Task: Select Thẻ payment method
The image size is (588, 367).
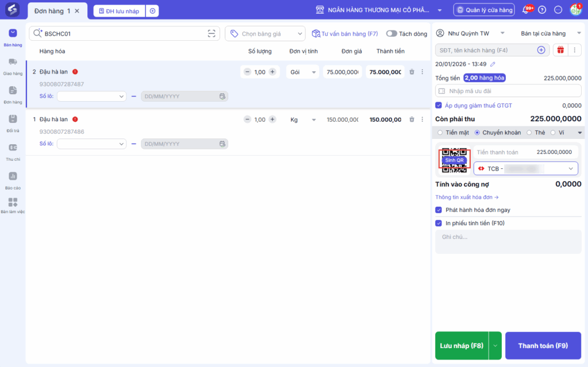Action: 529,133
